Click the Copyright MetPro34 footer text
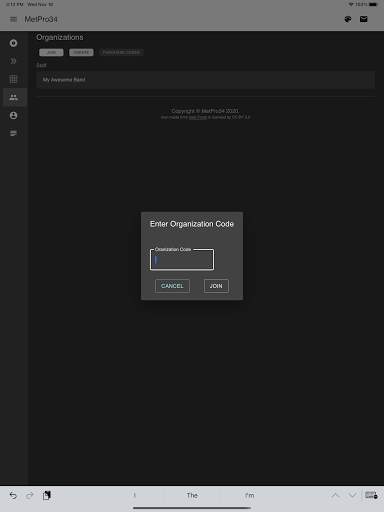Viewport: 384px width, 512px height. tap(205, 111)
